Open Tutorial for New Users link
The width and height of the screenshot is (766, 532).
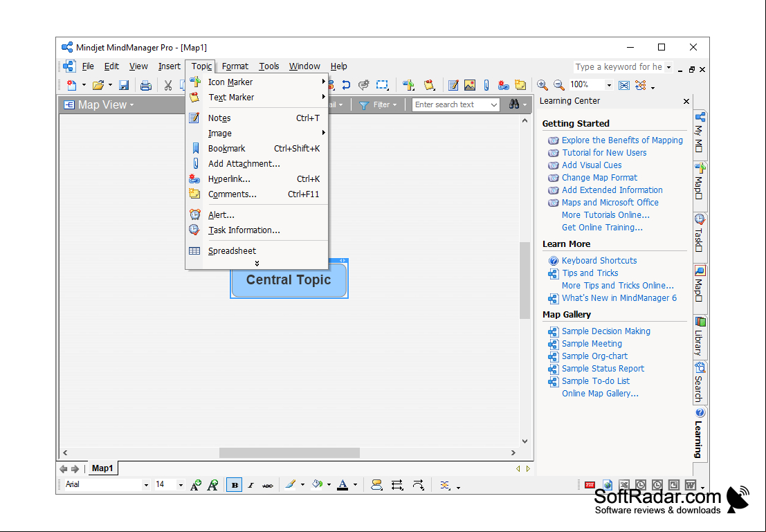coord(604,152)
